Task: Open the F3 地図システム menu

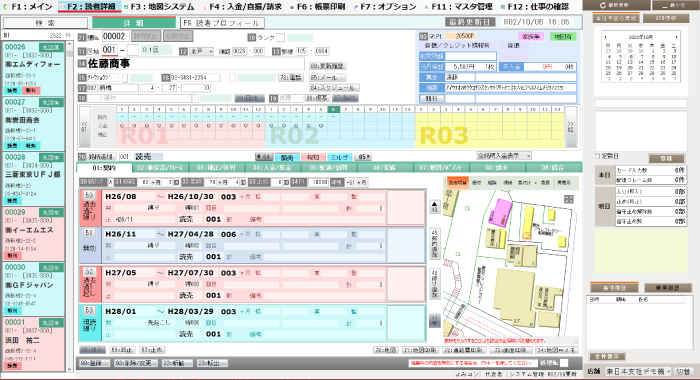Action: pos(159,7)
